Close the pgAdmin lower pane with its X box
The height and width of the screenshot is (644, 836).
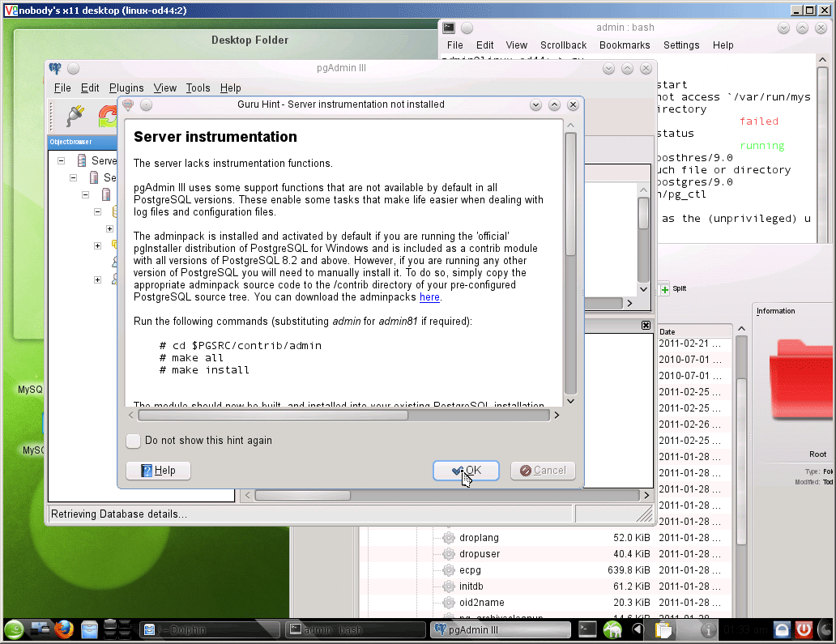tap(646, 325)
